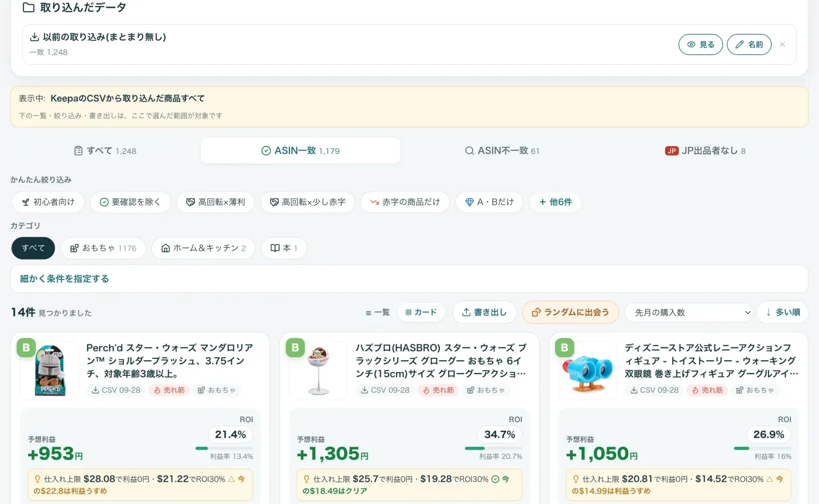
Task: Toggle the 要確認を除く filter chip
Action: pos(130,202)
